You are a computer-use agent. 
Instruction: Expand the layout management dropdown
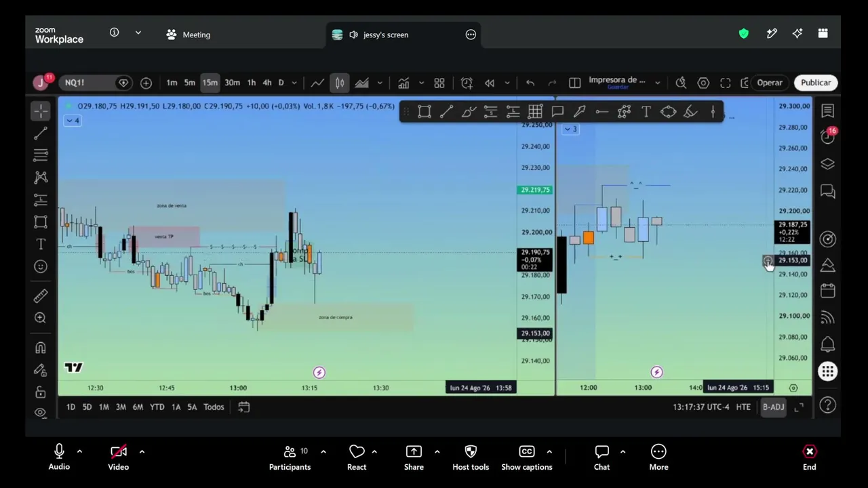click(x=657, y=83)
